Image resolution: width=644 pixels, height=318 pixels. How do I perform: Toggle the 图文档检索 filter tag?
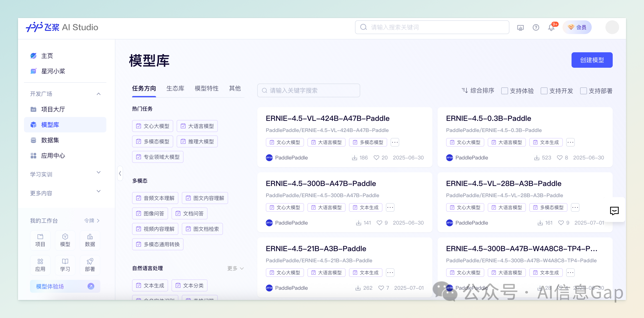202,229
